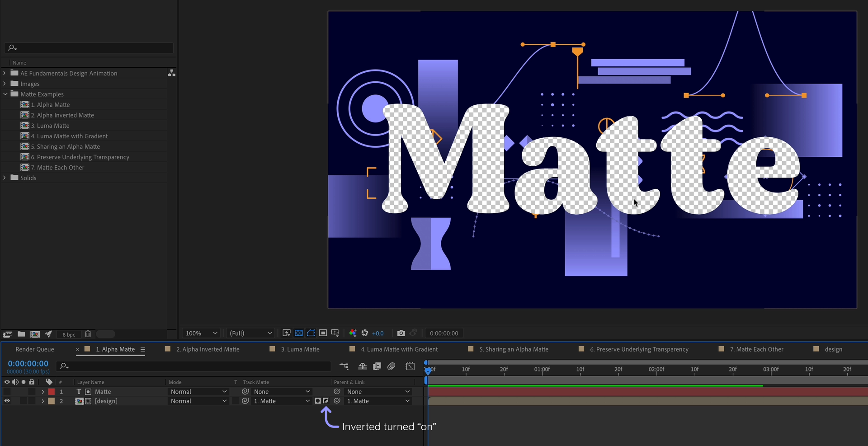Hide the [design] layer with its eye toggle

[7, 401]
